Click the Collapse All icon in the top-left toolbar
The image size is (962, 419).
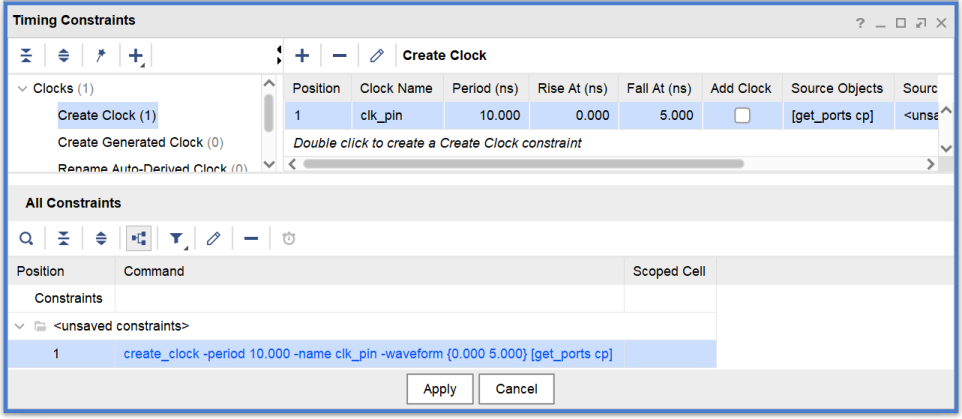tap(27, 56)
